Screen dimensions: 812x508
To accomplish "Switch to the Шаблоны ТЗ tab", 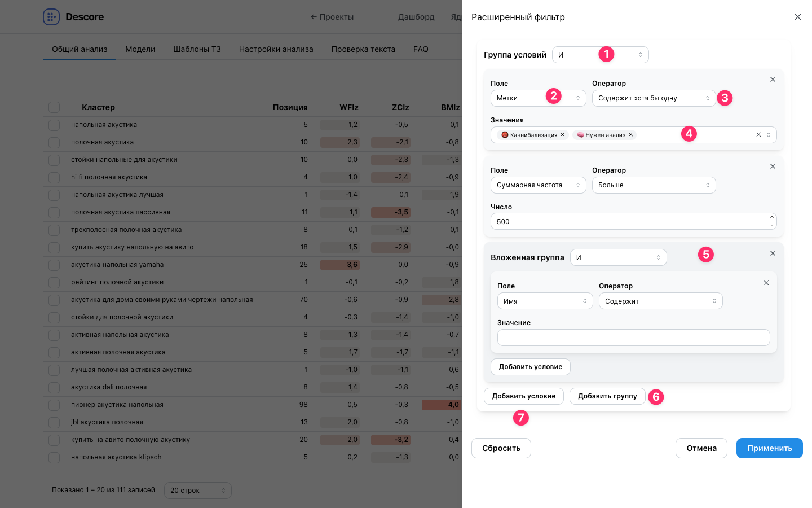I will coord(197,49).
